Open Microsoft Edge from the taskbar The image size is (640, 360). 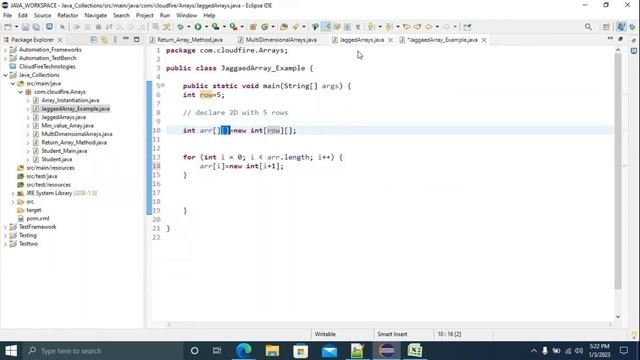click(x=244, y=351)
